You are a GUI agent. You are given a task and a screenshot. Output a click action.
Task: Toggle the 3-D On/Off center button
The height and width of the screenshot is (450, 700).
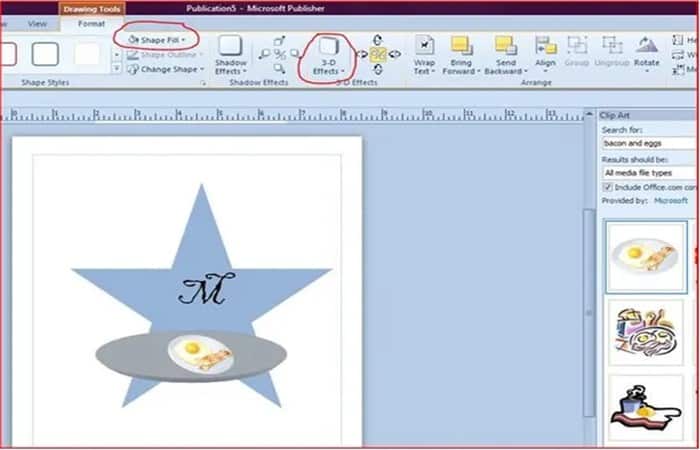378,54
